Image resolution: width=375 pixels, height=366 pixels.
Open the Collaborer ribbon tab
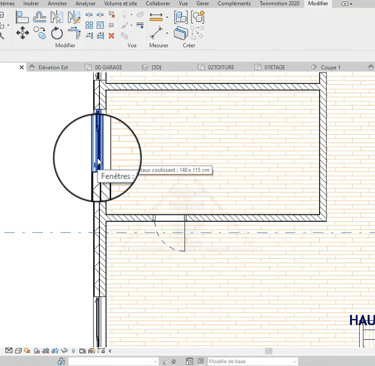click(158, 3)
